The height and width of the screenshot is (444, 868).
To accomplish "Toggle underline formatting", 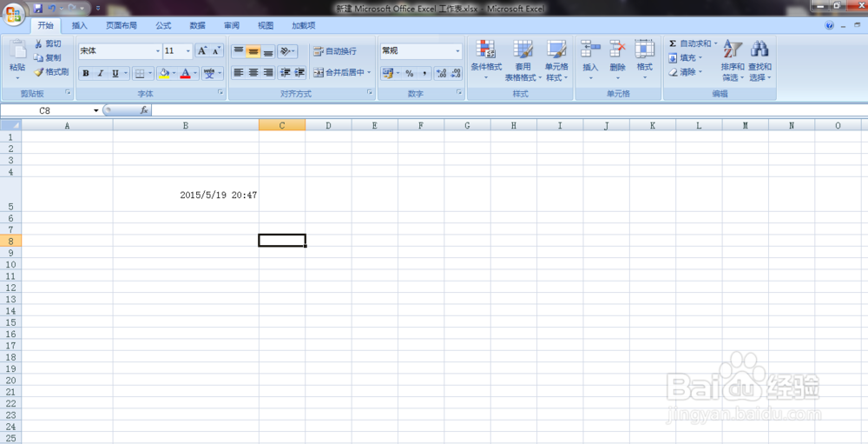I will coord(115,73).
